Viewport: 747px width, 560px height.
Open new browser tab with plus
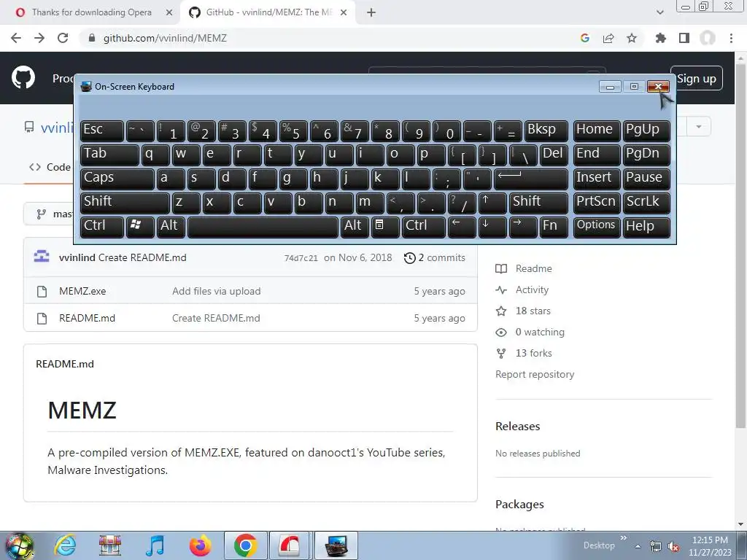point(371,12)
